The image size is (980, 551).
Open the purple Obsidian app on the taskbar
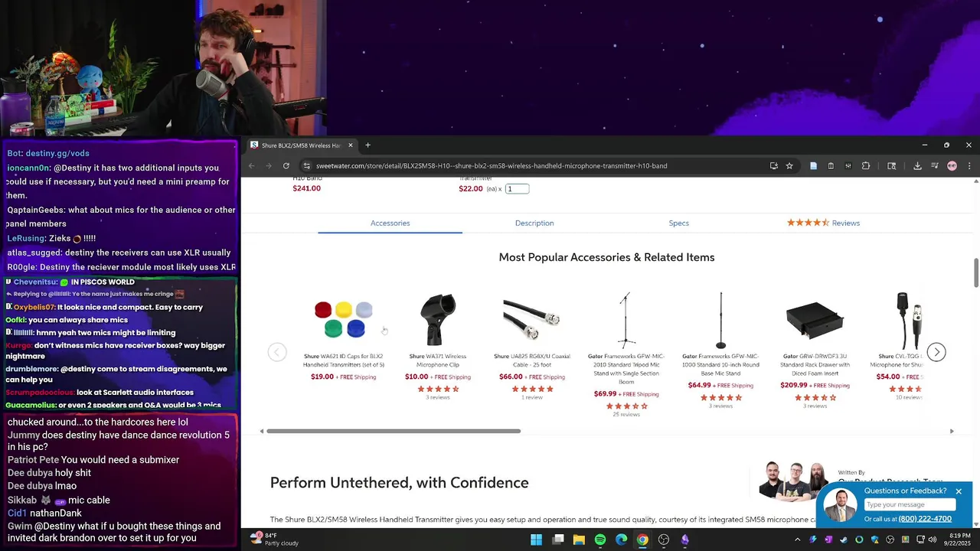685,540
